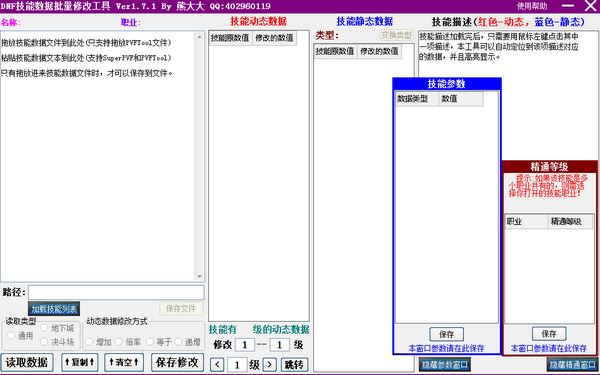Click the 隐藏参数窗口 button
The height and width of the screenshot is (375, 600).
tap(445, 365)
